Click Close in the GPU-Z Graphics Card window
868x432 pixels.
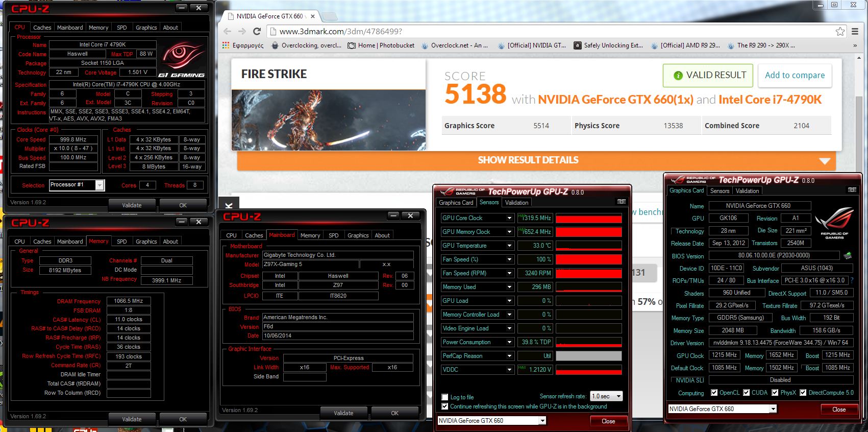click(839, 410)
